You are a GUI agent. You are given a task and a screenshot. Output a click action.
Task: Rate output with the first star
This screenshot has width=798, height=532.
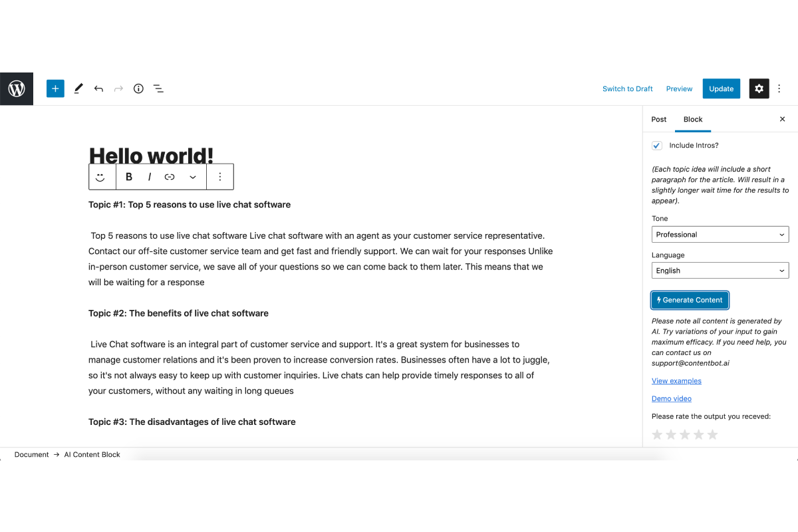coord(657,435)
